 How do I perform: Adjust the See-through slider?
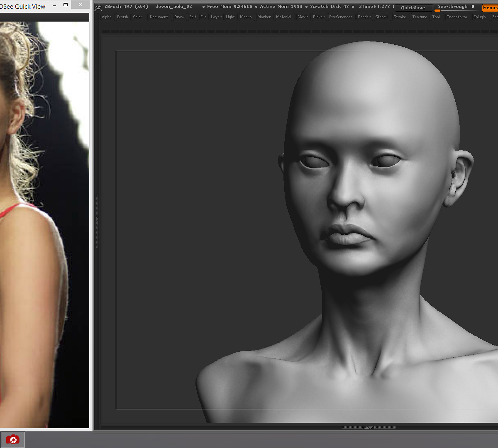click(x=456, y=7)
